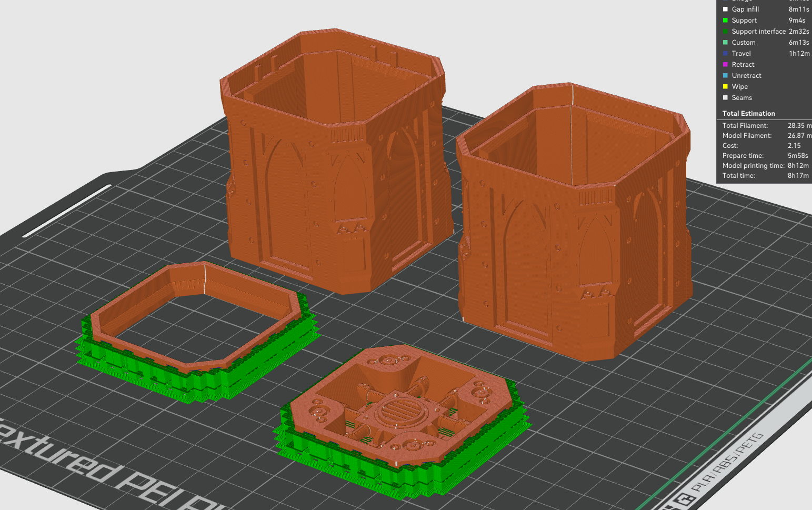Click the Model printing time row

(764, 166)
